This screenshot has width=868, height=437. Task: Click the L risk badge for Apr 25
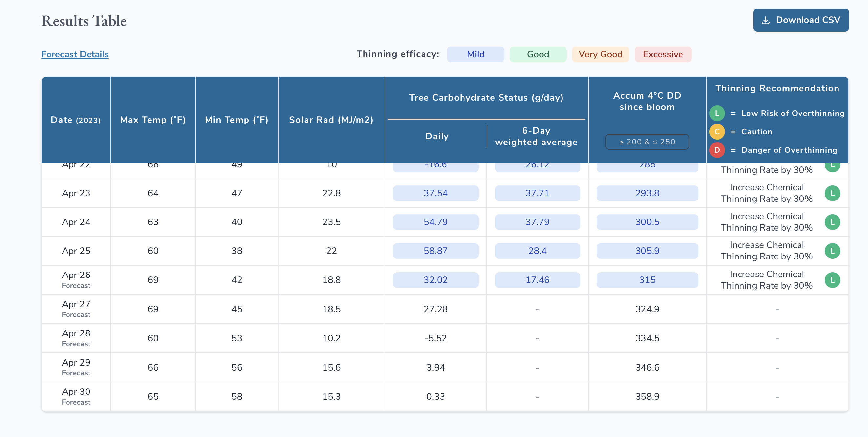point(832,251)
